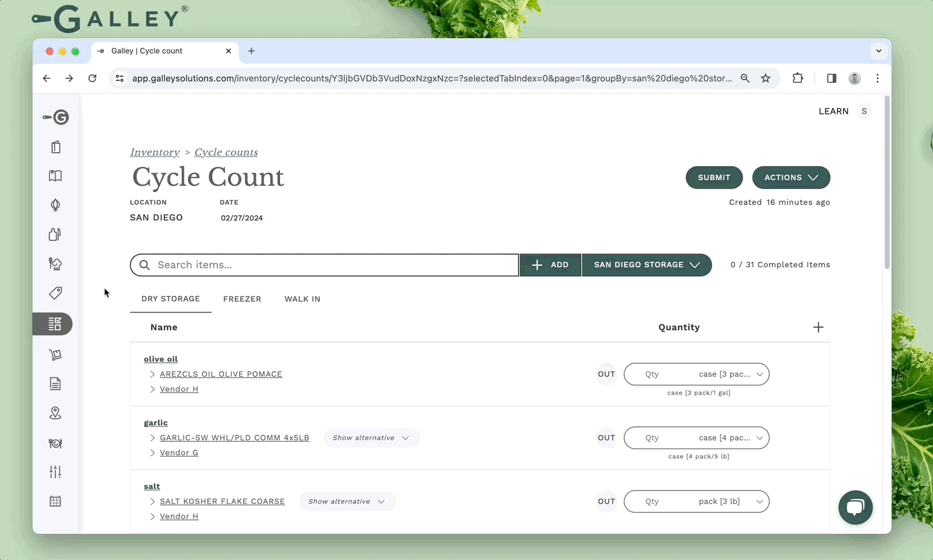Toggle OUT for olive oil
Viewport: 933px width, 560px height.
[606, 374]
